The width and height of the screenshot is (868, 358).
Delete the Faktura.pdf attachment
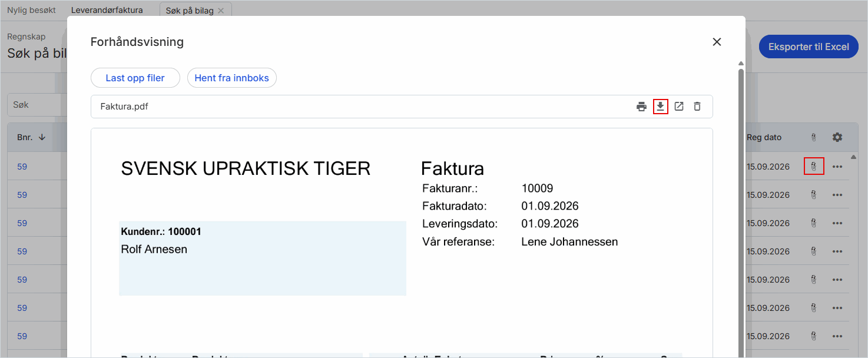(x=697, y=107)
